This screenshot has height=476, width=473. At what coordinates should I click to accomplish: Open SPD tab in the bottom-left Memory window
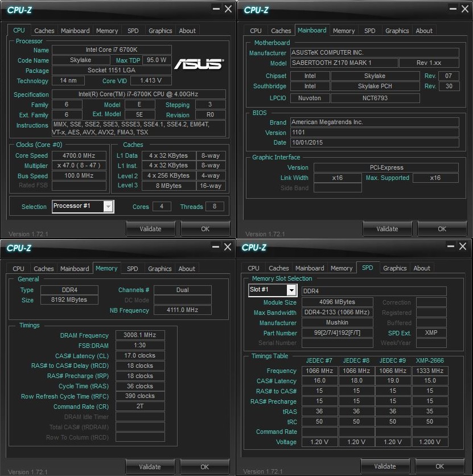tap(132, 269)
